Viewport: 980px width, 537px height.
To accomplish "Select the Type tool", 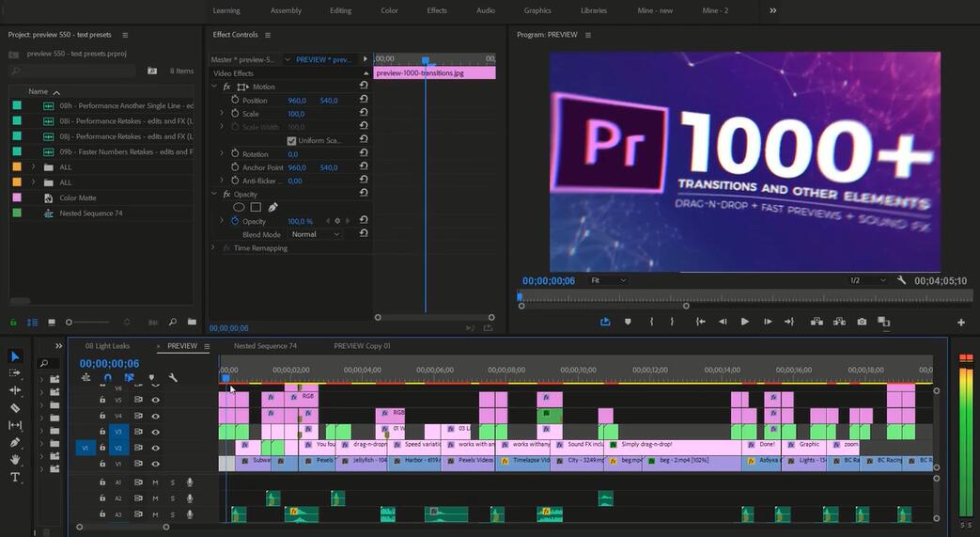I will coord(15,477).
